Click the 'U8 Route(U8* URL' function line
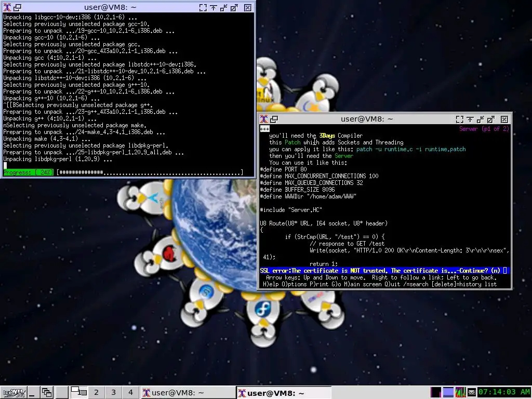This screenshot has height=399, width=532. (324, 223)
